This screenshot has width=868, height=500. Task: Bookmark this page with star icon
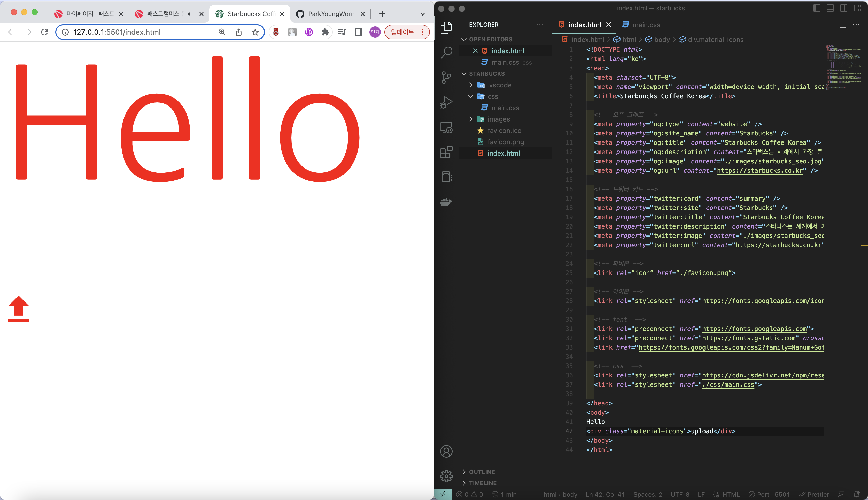[255, 32]
